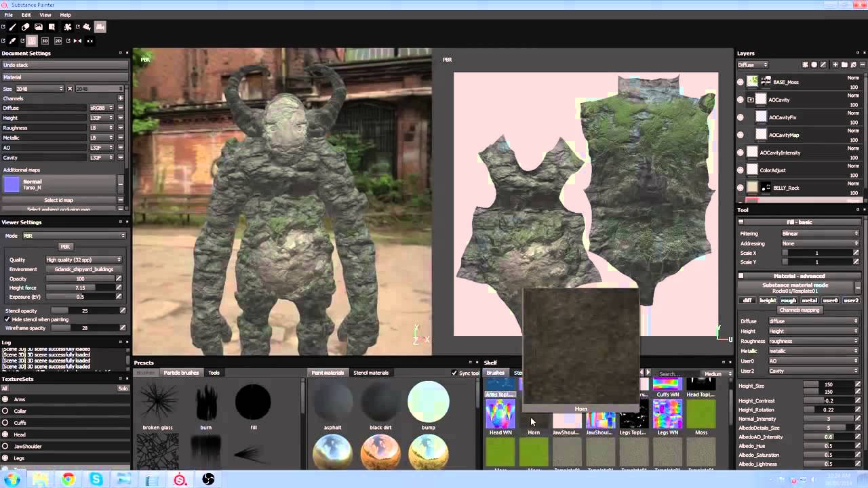868x488 pixels.
Task: Open the Addressing None dropdown
Action: [x=820, y=243]
